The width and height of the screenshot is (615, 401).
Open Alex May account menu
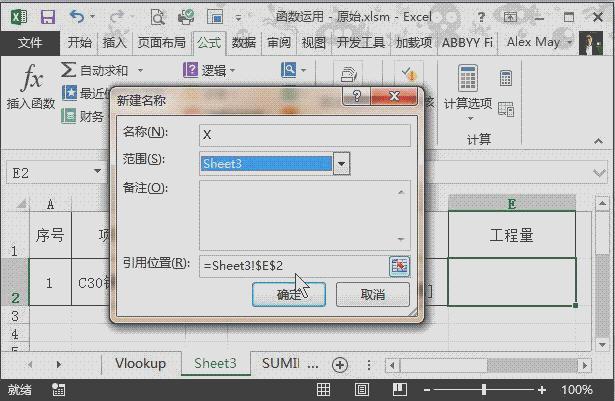[539, 42]
